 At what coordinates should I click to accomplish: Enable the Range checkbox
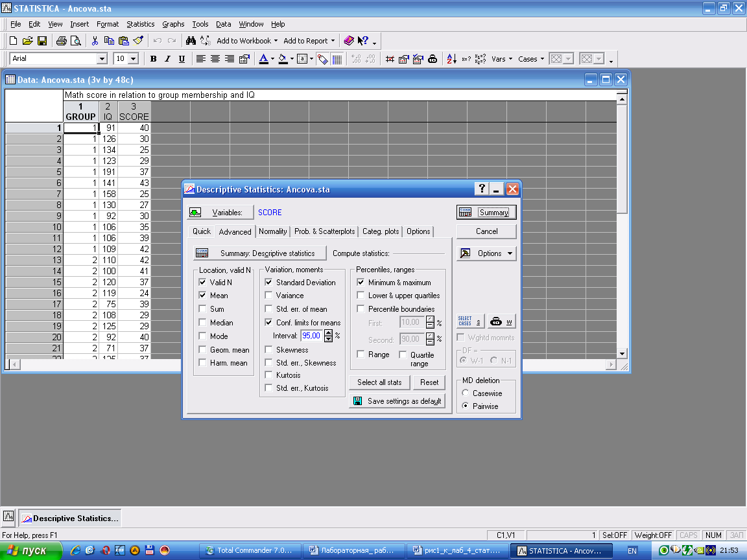tap(361, 355)
